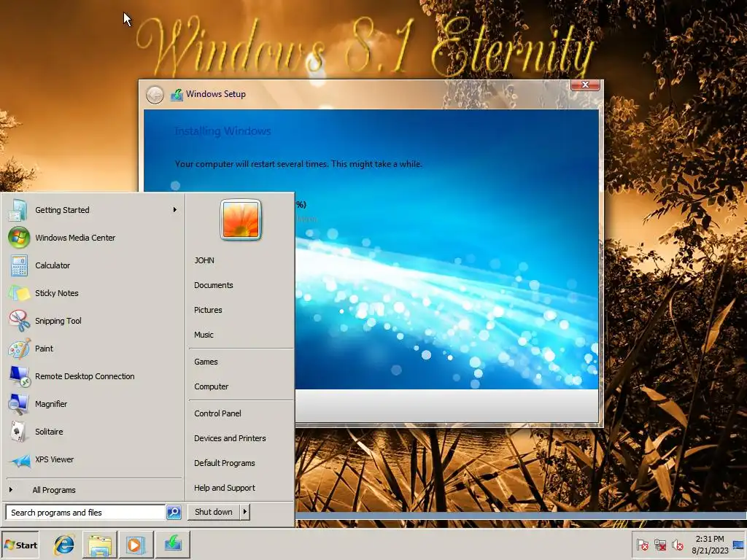Open the Solitaire card icon
Viewport: 747px width, 560px height.
[x=18, y=432]
